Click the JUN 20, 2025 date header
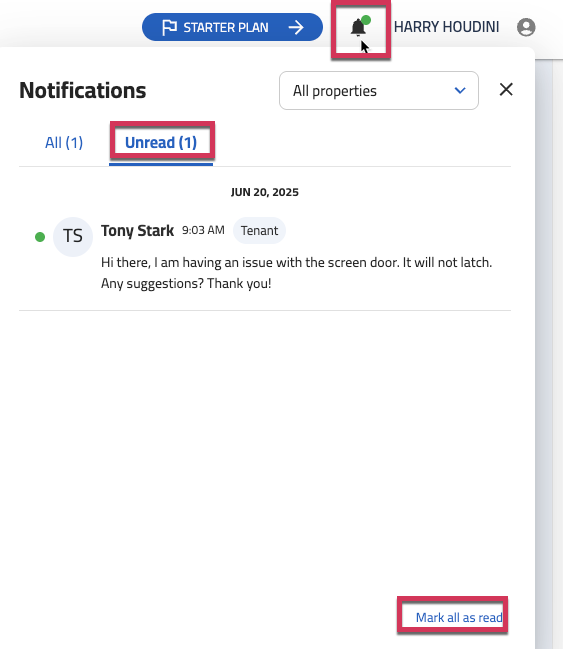Image resolution: width=563 pixels, height=649 pixels. pyautogui.click(x=265, y=192)
